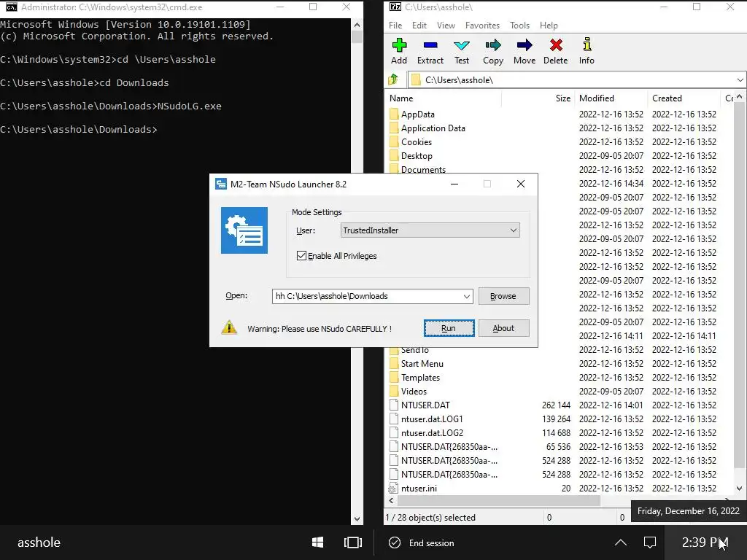Click the cmd window scrollbar up arrow
This screenshot has width=747, height=560.
pos(357,25)
